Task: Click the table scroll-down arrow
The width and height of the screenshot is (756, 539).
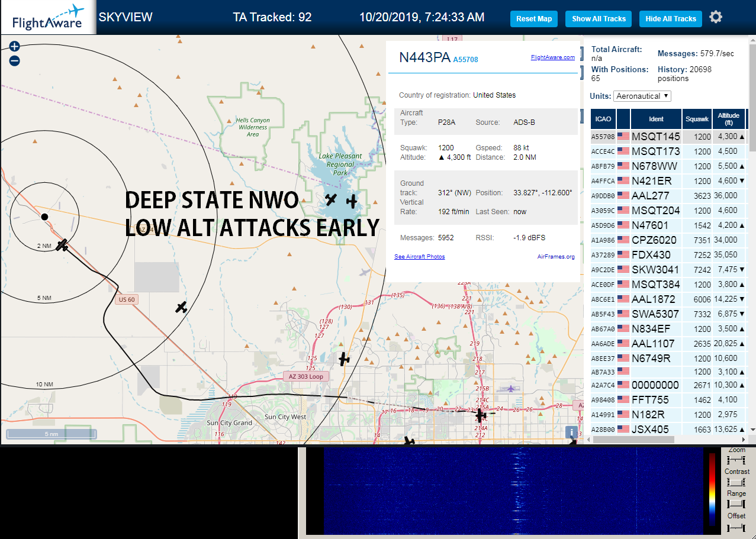Action: coord(752,430)
